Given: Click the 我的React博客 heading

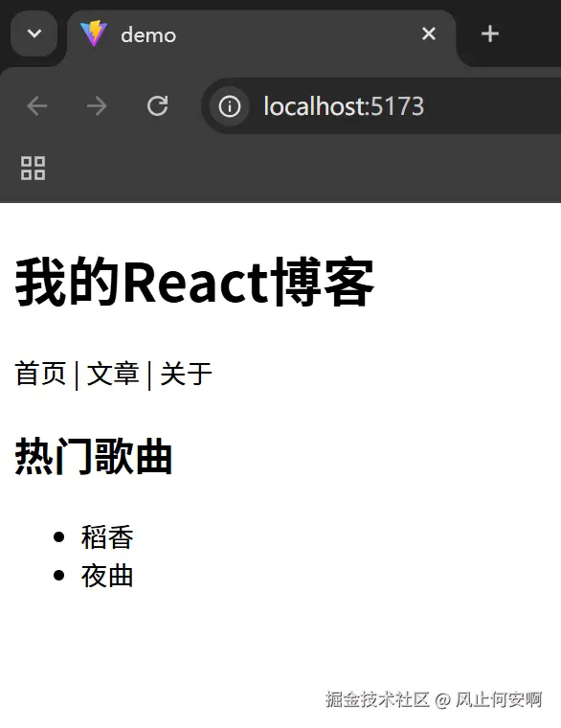Looking at the screenshot, I should point(194,283).
